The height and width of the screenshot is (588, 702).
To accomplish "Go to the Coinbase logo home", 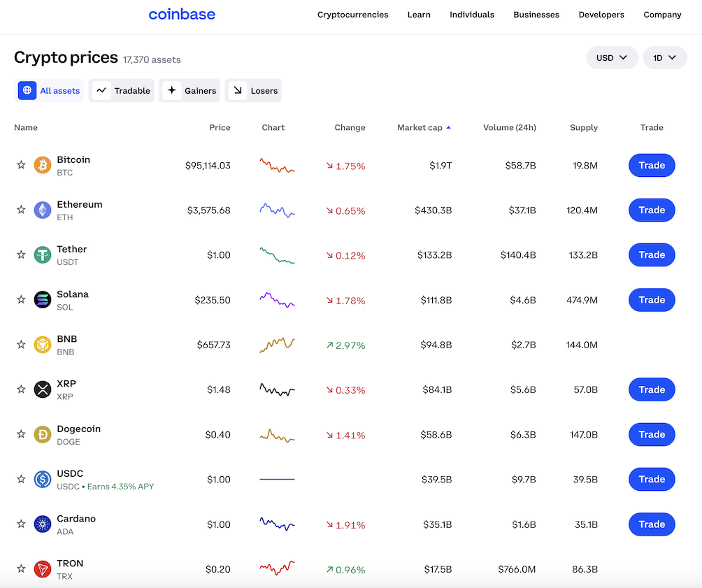I will (x=182, y=14).
